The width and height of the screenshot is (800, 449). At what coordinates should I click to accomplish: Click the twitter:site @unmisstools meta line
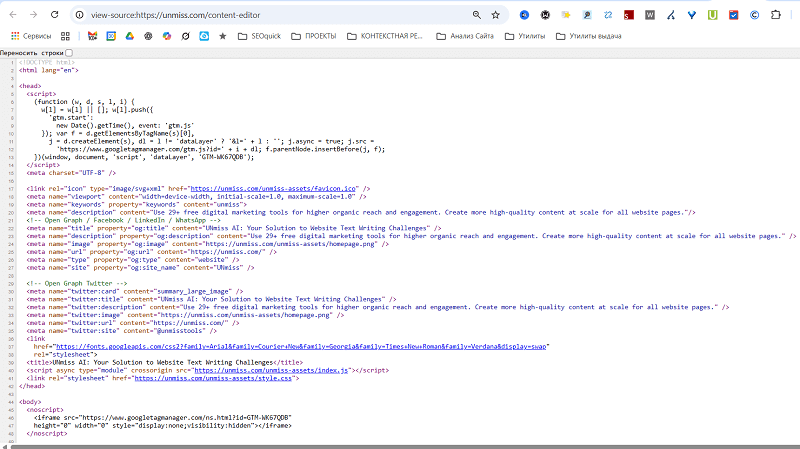pyautogui.click(x=121, y=331)
